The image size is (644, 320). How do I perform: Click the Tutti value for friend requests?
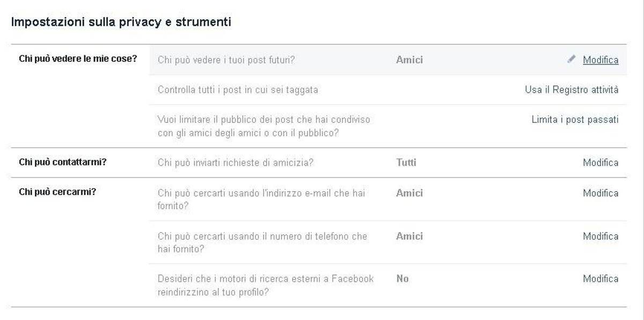click(406, 163)
